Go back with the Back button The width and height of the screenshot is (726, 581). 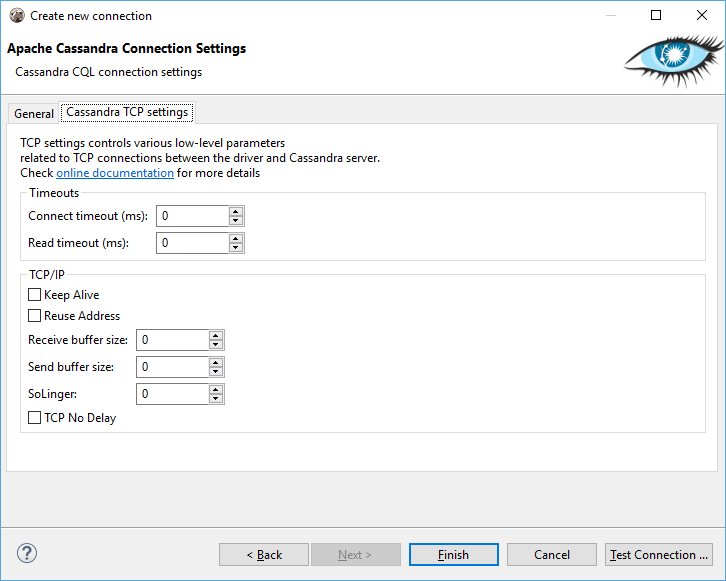[264, 555]
